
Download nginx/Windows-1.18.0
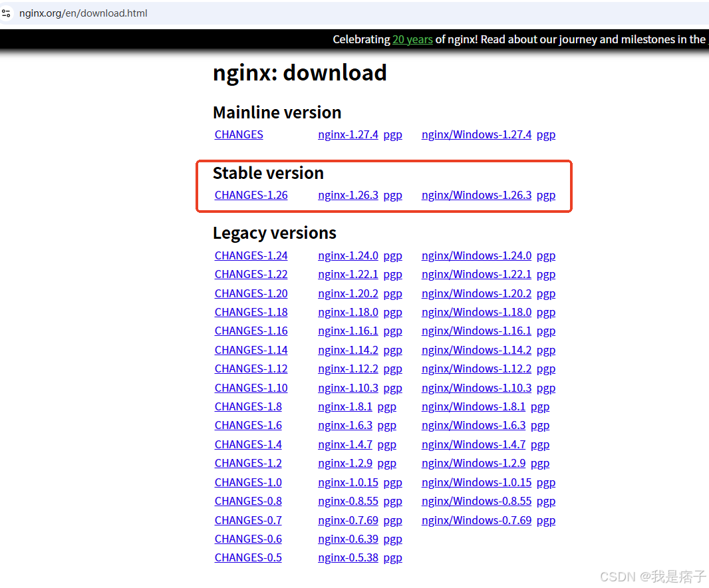point(476,313)
